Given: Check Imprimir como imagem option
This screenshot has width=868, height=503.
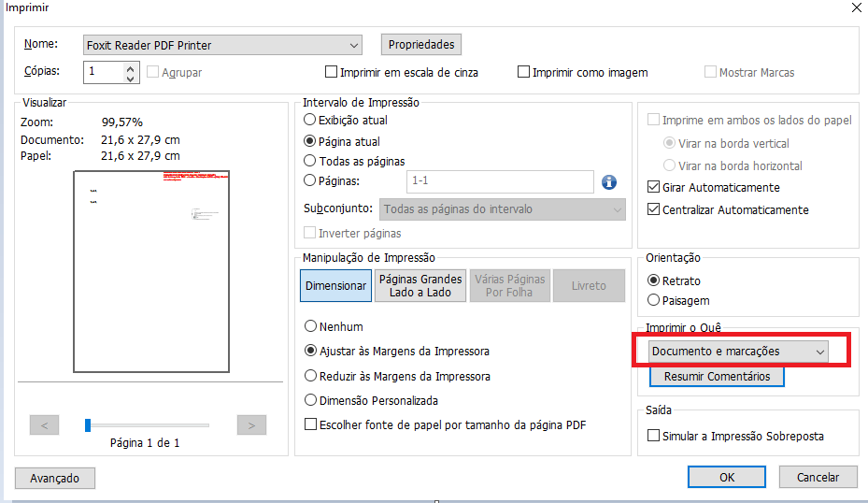Looking at the screenshot, I should pyautogui.click(x=523, y=72).
